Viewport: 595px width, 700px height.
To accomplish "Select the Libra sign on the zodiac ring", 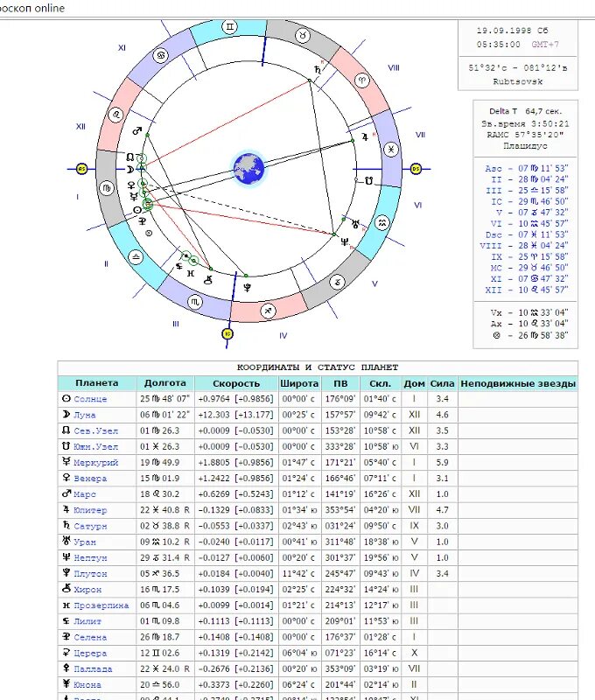I will coord(136,257).
